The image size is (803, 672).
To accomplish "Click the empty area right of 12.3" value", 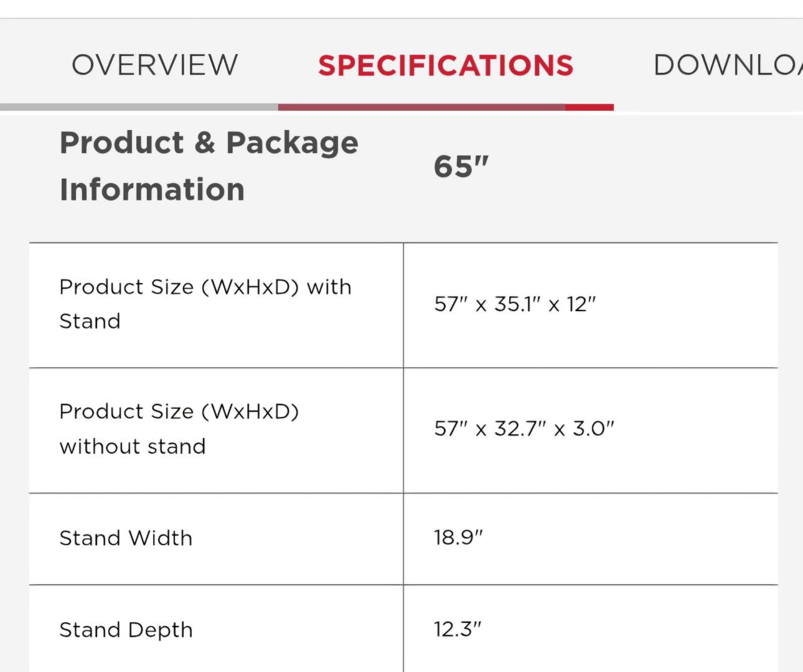I will [629, 629].
